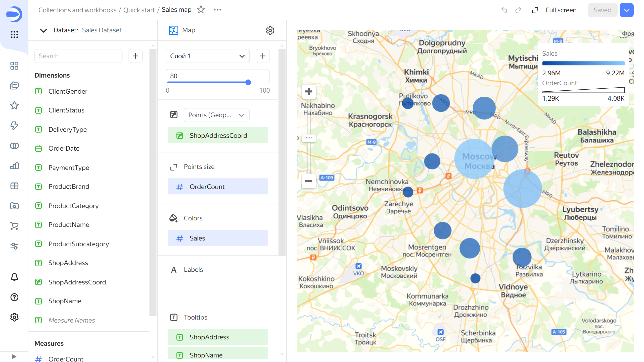Image resolution: width=644 pixels, height=362 pixels.
Task: Open the all services grid icon
Action: [14, 34]
